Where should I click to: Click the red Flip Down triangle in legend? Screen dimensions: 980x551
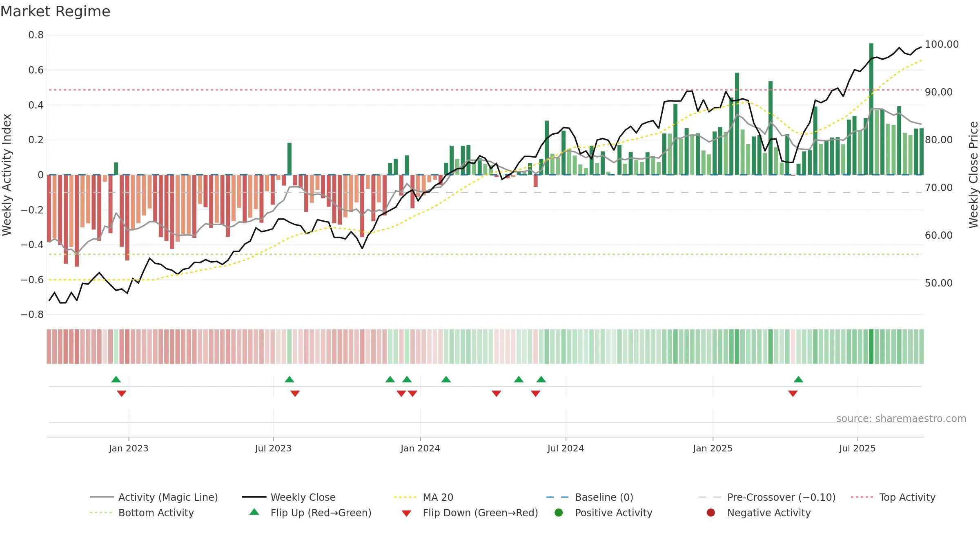coord(406,513)
